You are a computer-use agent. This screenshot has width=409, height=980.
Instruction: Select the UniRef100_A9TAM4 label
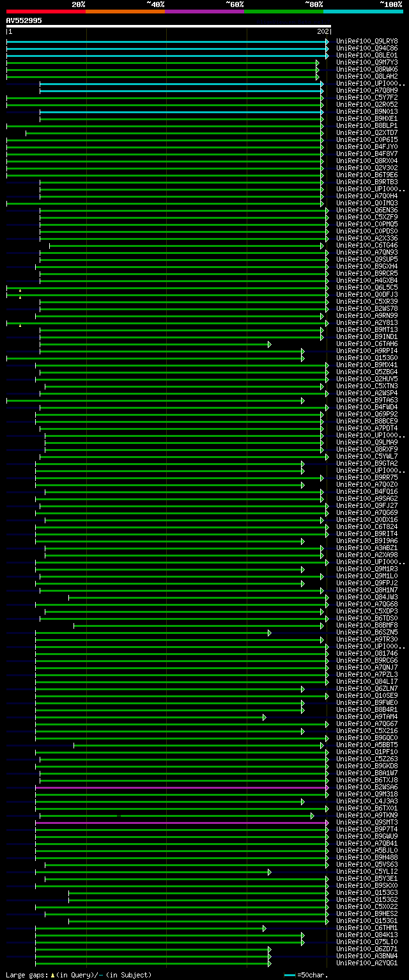coord(367,716)
